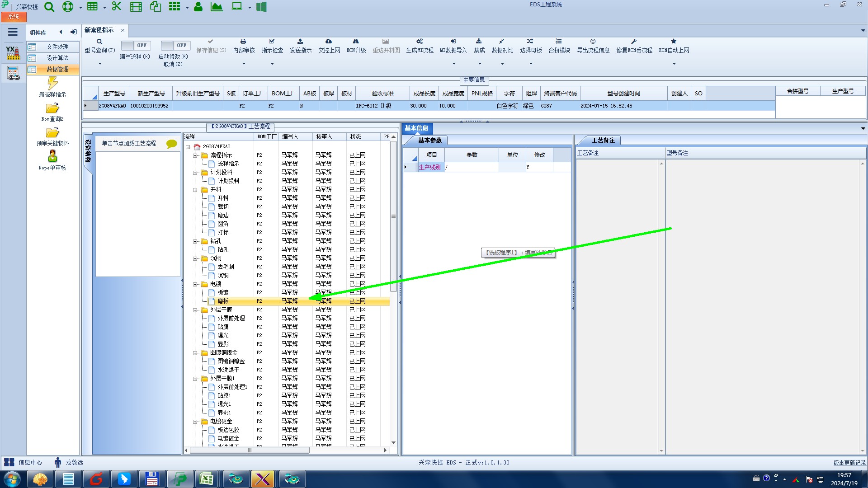Open Excel from the Windows taskbar
868x488 pixels.
click(207, 479)
